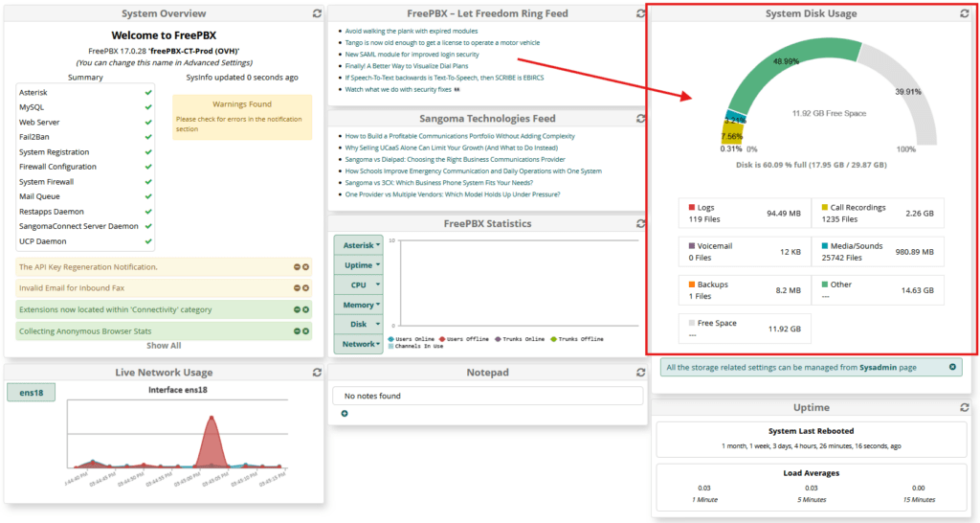Screen dimensions: 980x523
Task: Refresh the Uptime panel
Action: (965, 407)
